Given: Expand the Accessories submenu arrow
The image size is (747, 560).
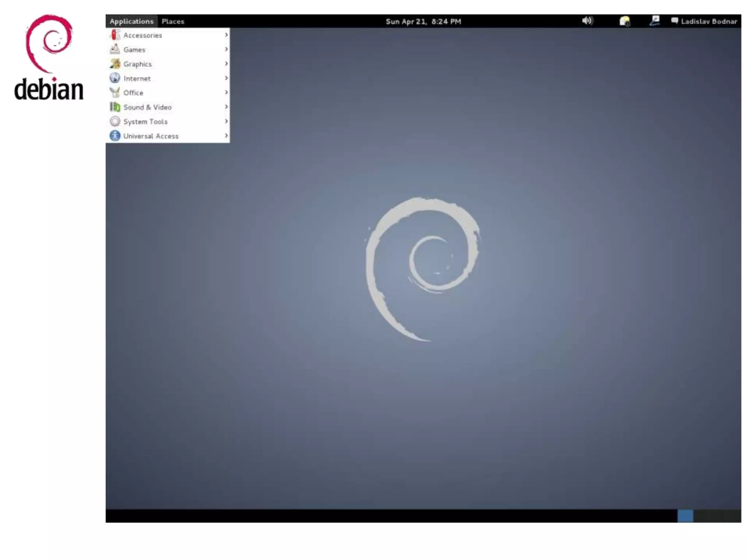Looking at the screenshot, I should click(226, 35).
